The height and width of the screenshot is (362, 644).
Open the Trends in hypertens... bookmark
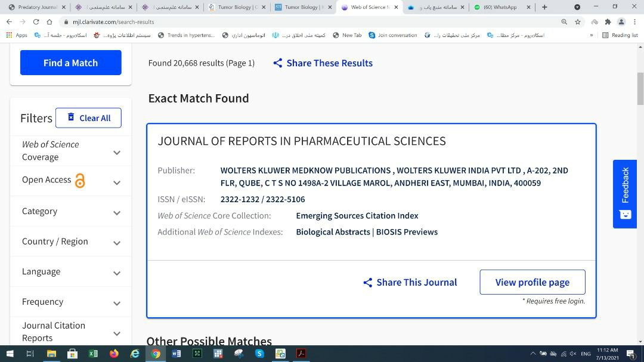point(186,35)
